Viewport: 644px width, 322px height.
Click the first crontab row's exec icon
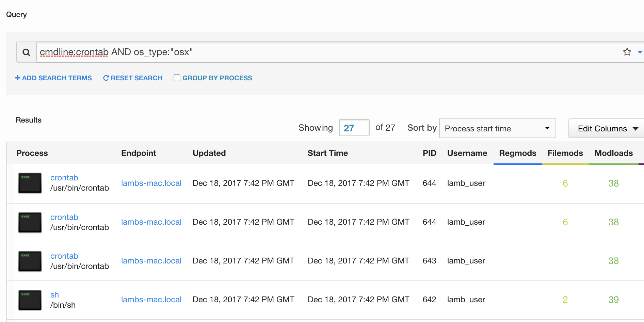pyautogui.click(x=30, y=183)
